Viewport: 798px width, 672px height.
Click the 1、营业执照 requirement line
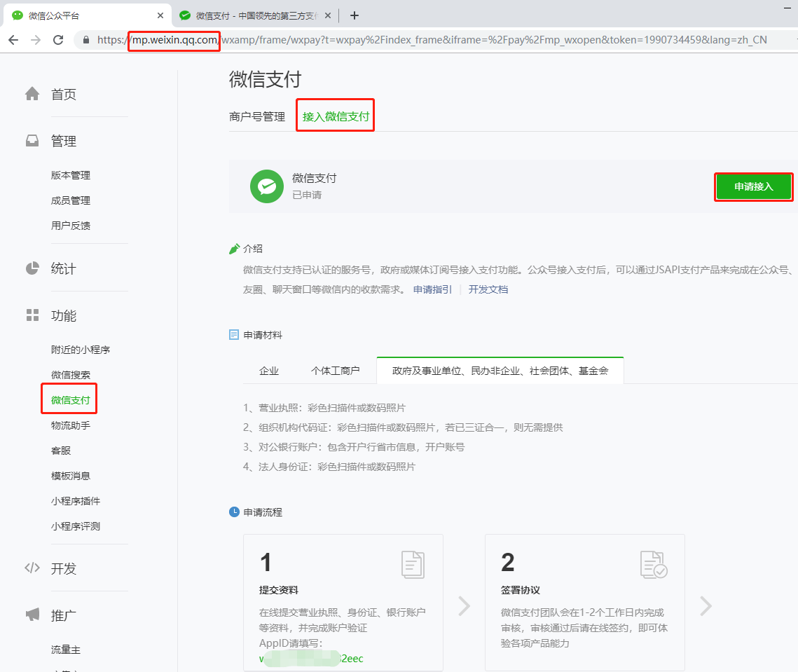pyautogui.click(x=324, y=408)
